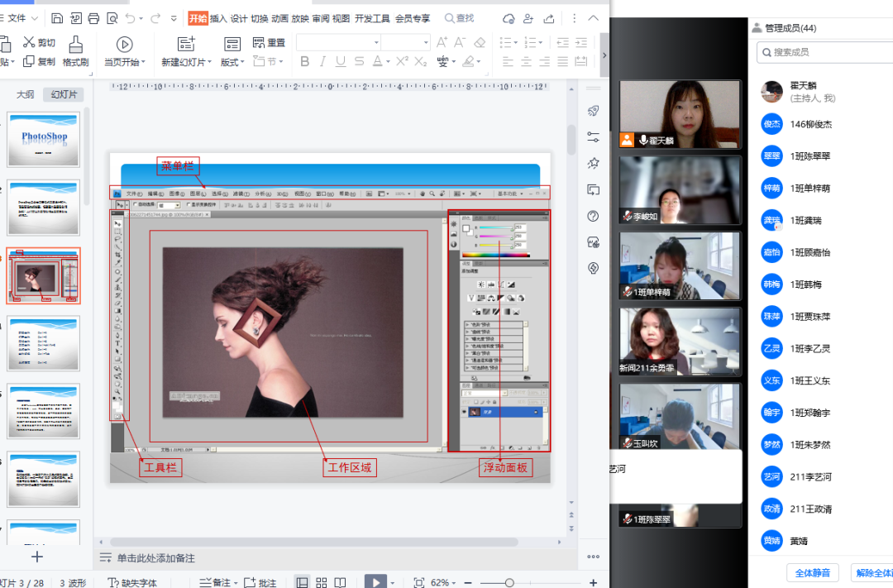Click the zoom out minus button
The width and height of the screenshot is (893, 588).
(467, 582)
